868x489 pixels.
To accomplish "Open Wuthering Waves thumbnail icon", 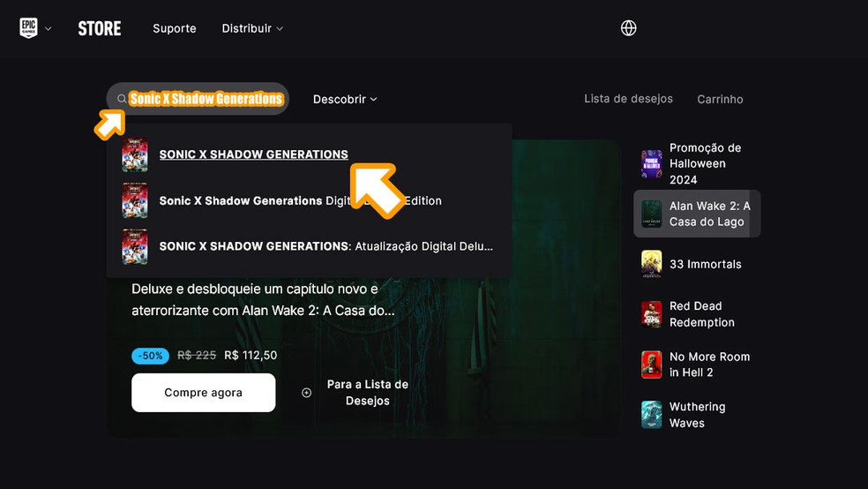I will pyautogui.click(x=652, y=415).
